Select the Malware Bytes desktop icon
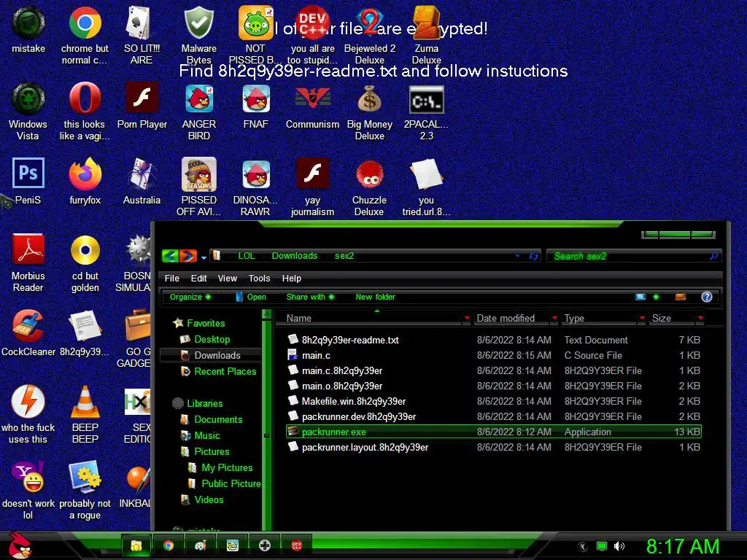747x560 pixels. point(199,34)
